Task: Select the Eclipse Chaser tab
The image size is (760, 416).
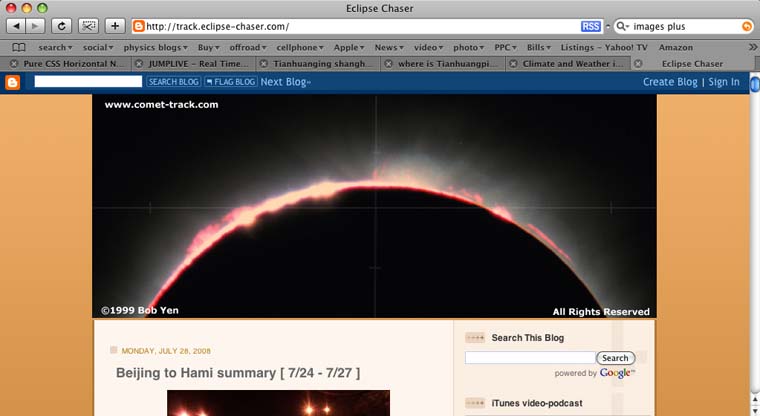Action: tap(692, 64)
